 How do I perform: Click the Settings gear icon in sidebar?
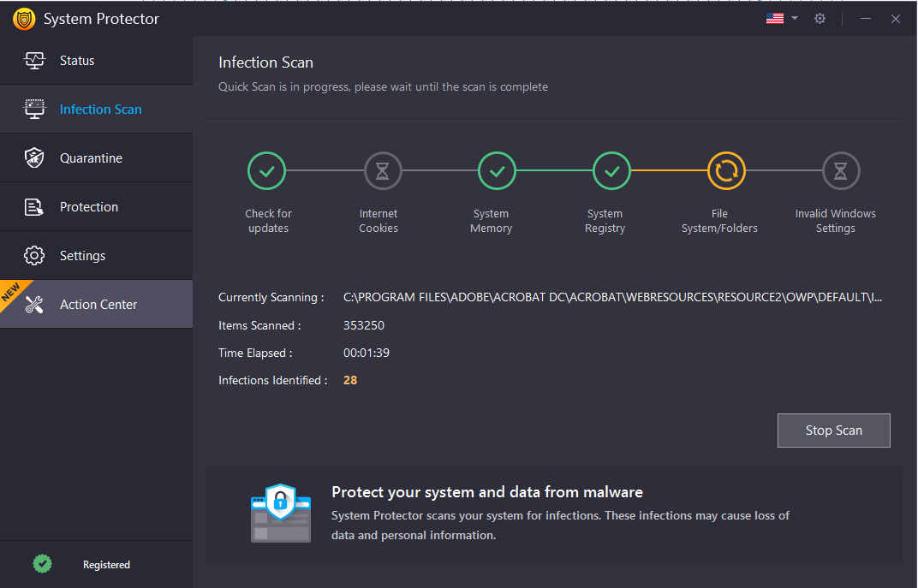coord(34,256)
